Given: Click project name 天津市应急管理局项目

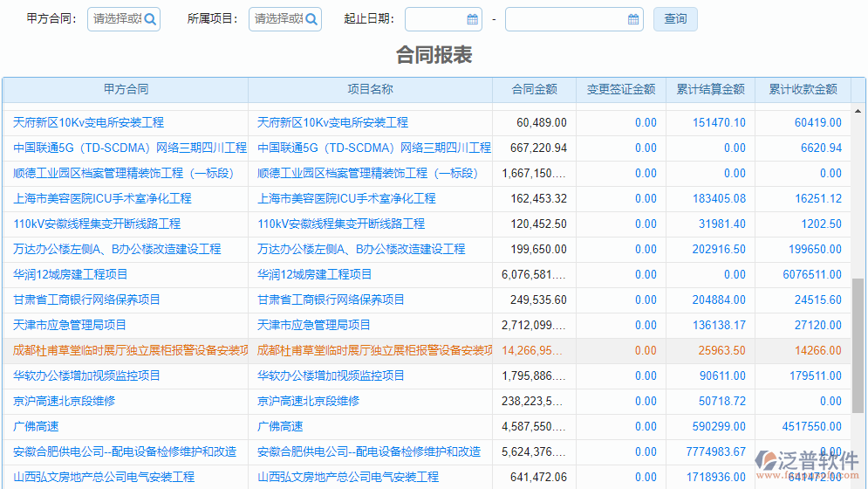Looking at the screenshot, I should (314, 326).
